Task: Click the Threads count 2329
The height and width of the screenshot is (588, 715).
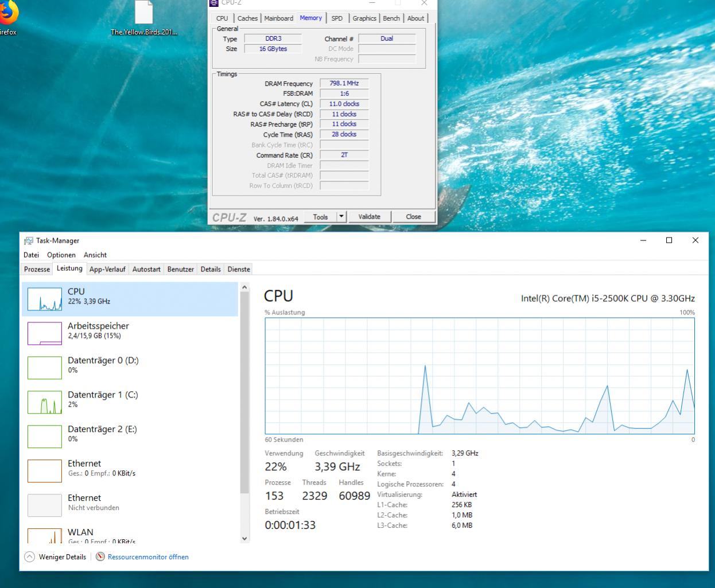Action: click(x=315, y=496)
